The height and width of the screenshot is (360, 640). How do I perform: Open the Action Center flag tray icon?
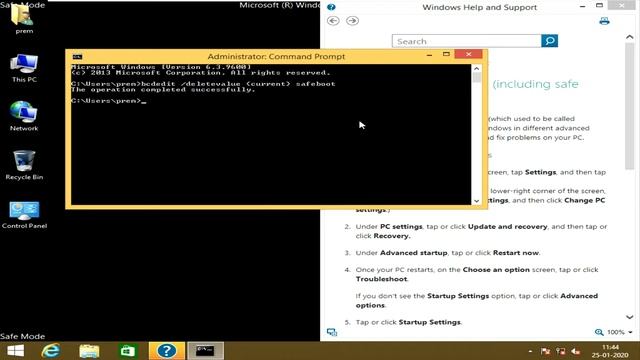click(545, 351)
